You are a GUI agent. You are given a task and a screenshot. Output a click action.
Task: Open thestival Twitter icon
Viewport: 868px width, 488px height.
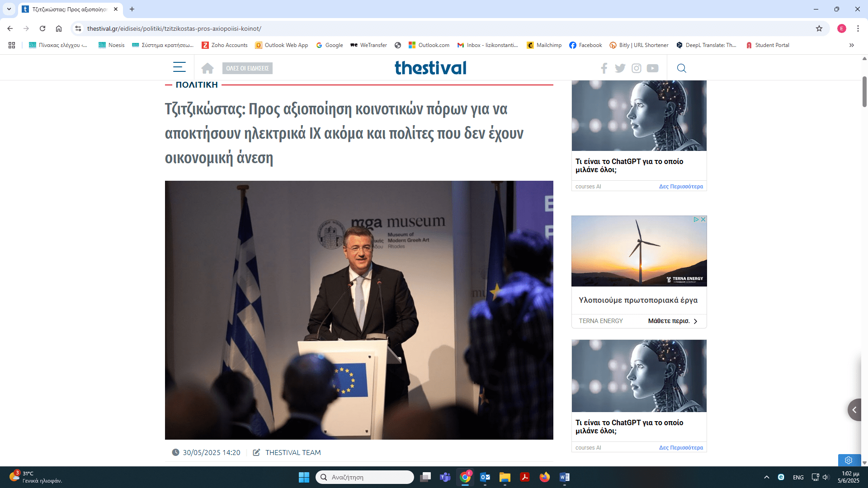tap(620, 68)
